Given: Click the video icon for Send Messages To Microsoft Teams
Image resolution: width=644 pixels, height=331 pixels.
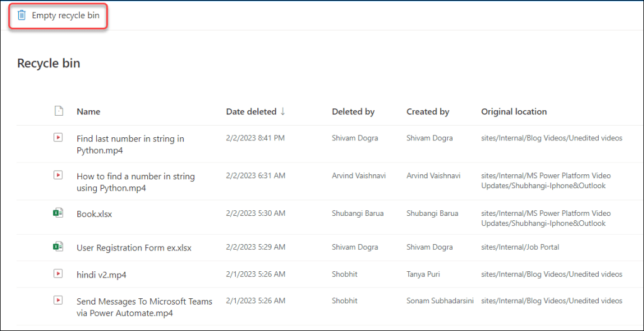Looking at the screenshot, I should [58, 301].
